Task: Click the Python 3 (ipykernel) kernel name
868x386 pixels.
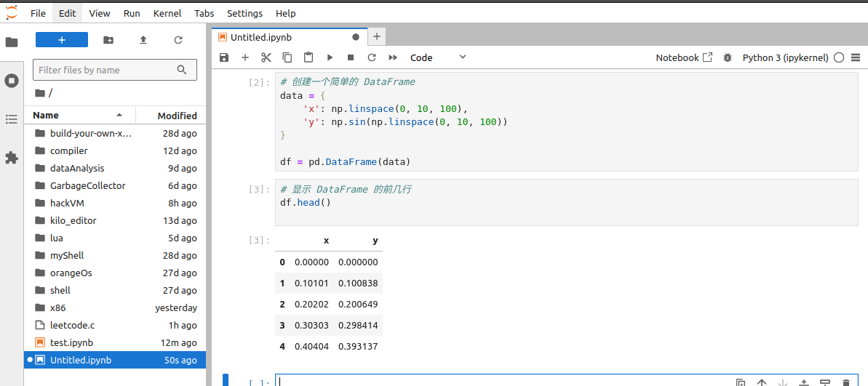Action: 786,57
